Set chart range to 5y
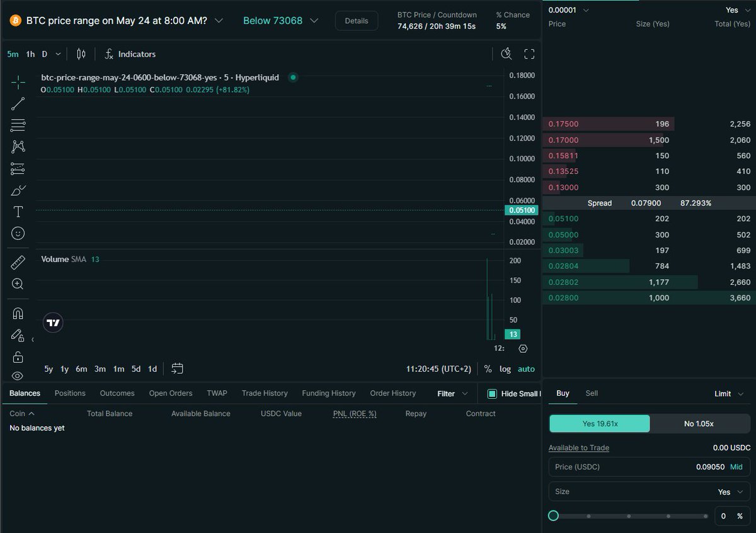Viewport: 756px width, 533px height. pos(49,369)
